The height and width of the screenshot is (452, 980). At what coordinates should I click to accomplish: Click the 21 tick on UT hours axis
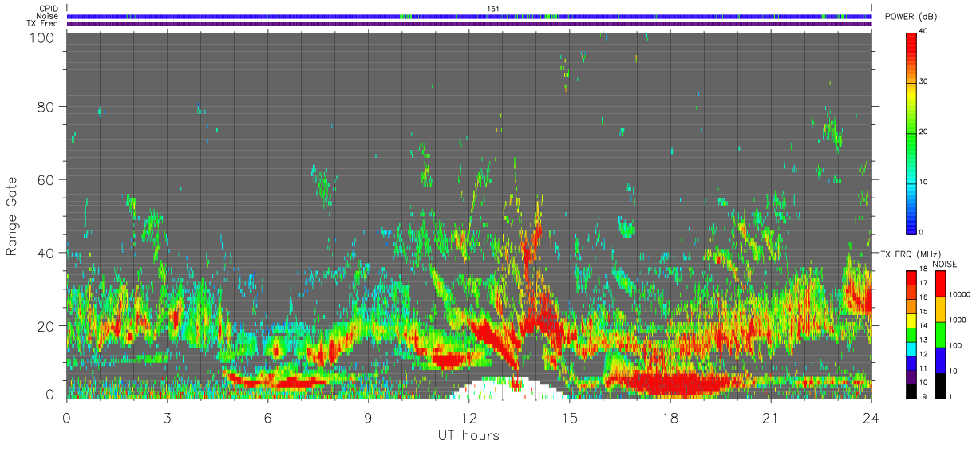[771, 417]
